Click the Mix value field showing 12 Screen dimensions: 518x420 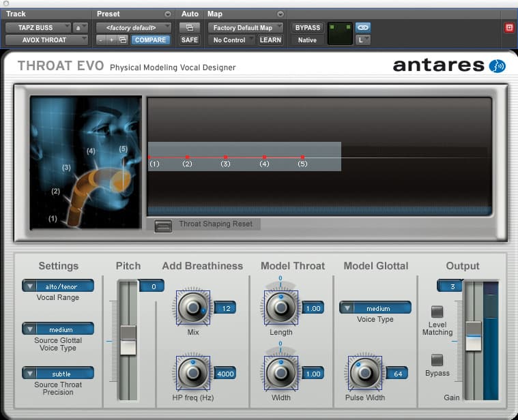(x=225, y=307)
